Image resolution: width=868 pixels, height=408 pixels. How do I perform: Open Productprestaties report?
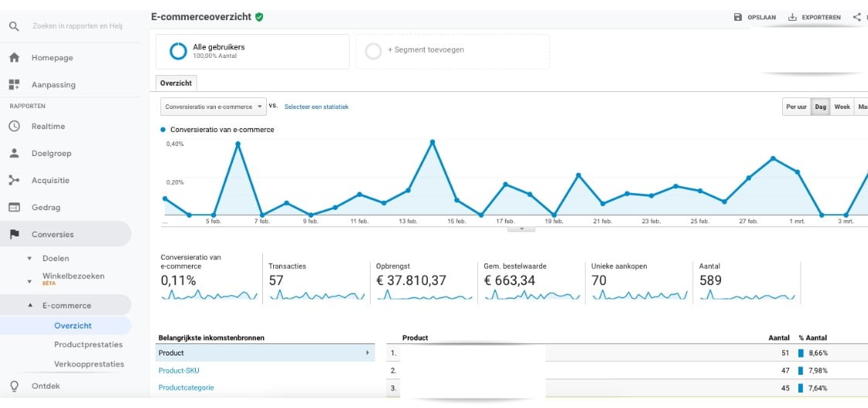(88, 345)
